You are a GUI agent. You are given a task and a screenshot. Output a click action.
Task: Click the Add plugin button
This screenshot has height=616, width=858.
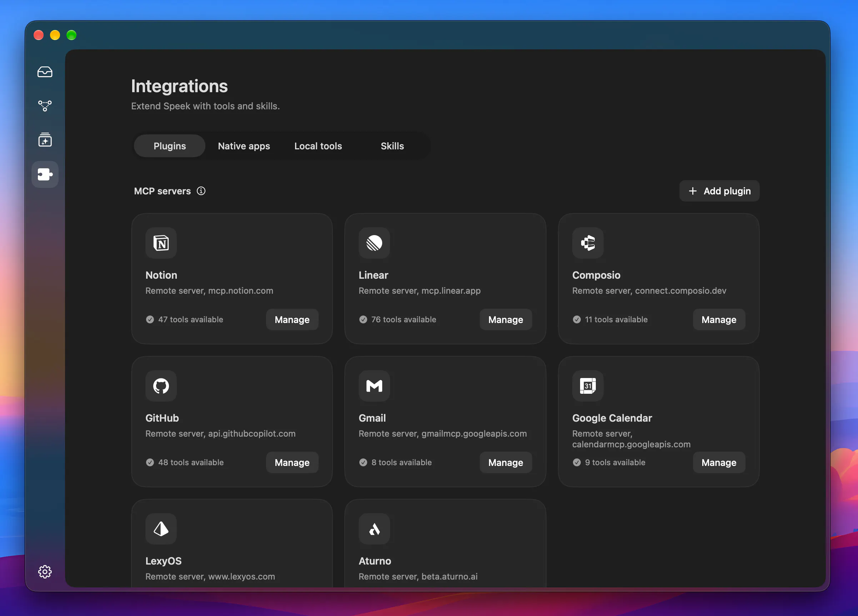[719, 191]
